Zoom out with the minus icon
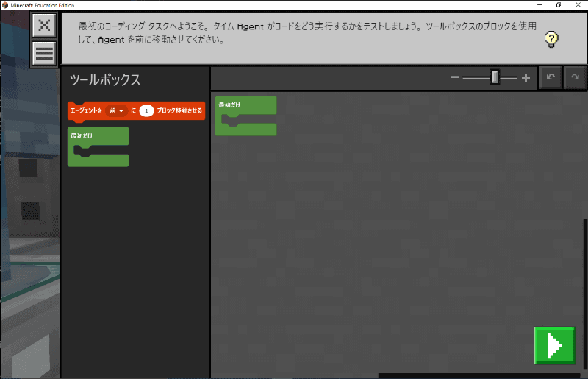The height and width of the screenshot is (379, 588). coord(454,77)
